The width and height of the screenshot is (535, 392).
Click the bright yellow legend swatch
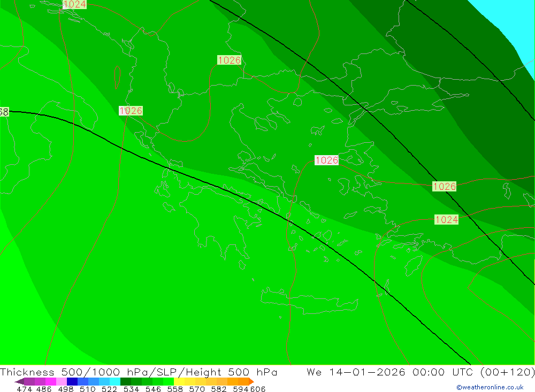(179, 381)
